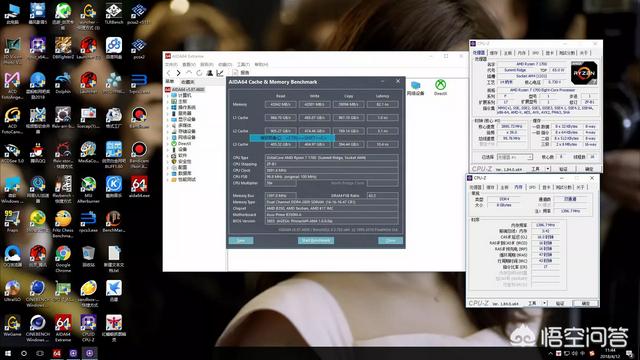This screenshot has width=640, height=360.
Task: Open tools dropdown arrow in lower CPU-Z window
Action: pos(544,303)
